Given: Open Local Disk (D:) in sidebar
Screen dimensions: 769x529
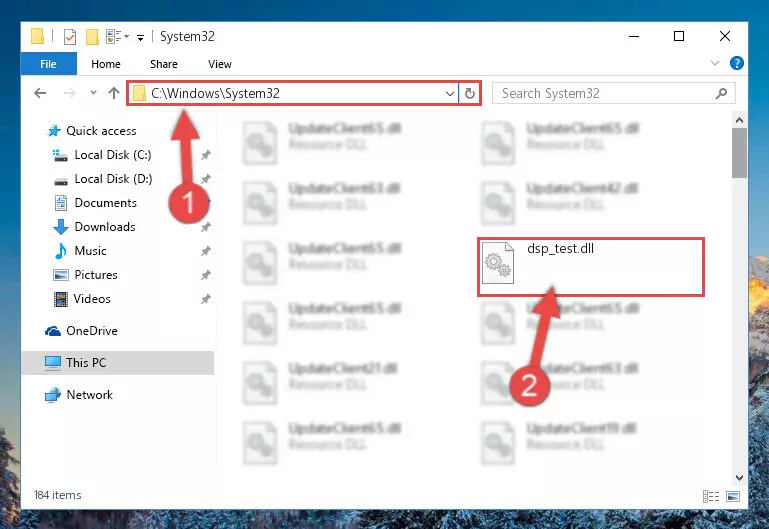Looking at the screenshot, I should 113,179.
